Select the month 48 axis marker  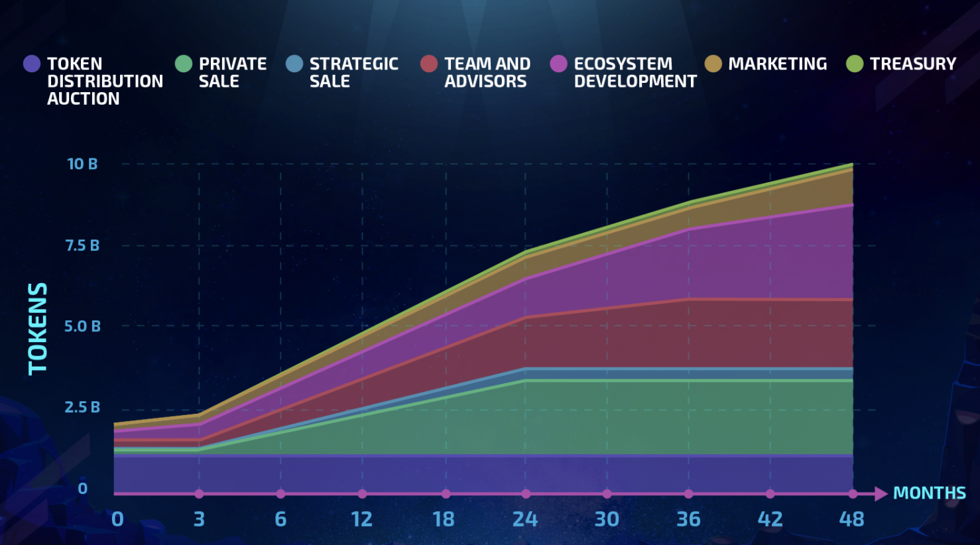853,494
